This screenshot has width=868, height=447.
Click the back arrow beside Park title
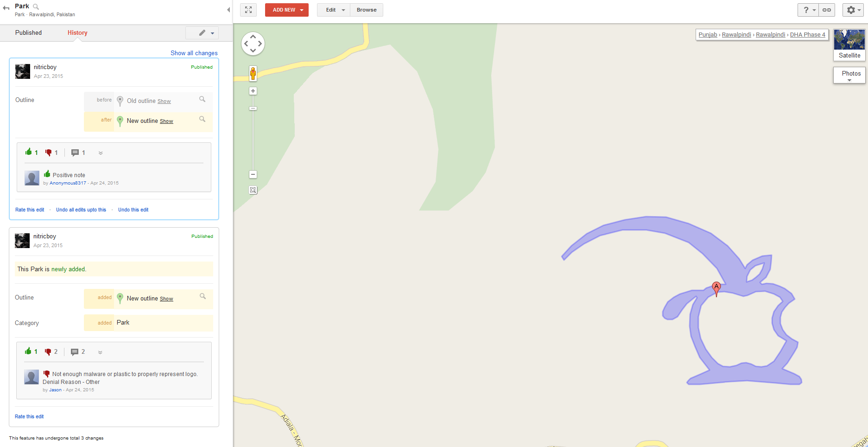pos(6,8)
